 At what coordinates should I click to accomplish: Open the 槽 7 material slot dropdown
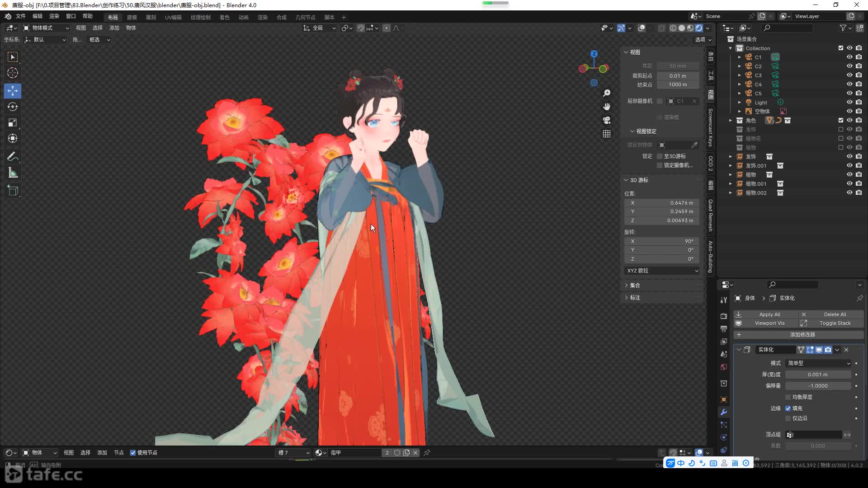[x=294, y=453]
